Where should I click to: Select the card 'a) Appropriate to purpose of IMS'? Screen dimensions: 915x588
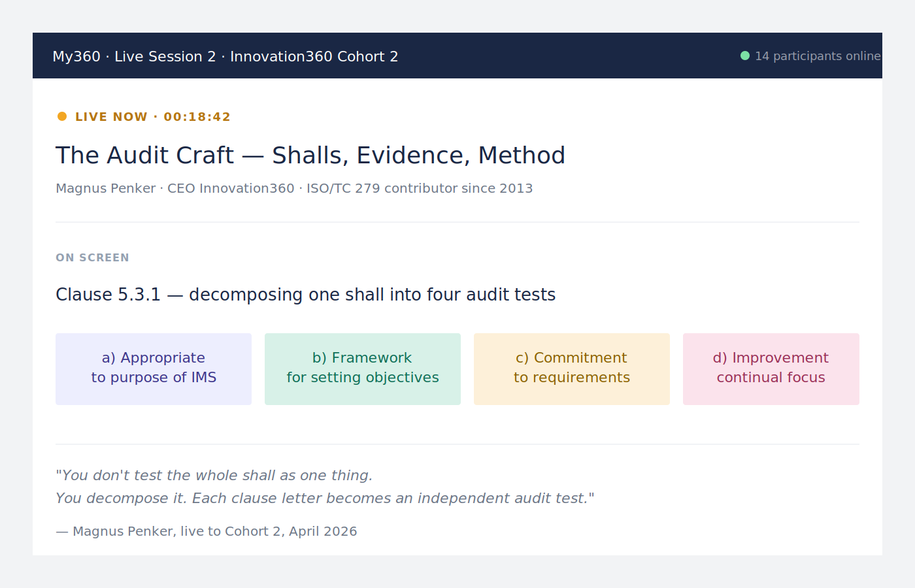click(x=153, y=368)
